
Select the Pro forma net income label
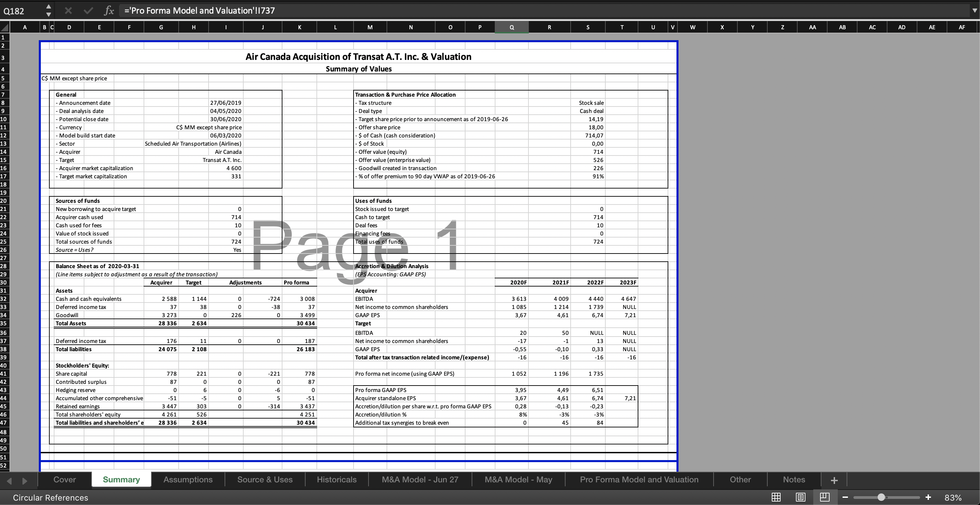click(404, 374)
